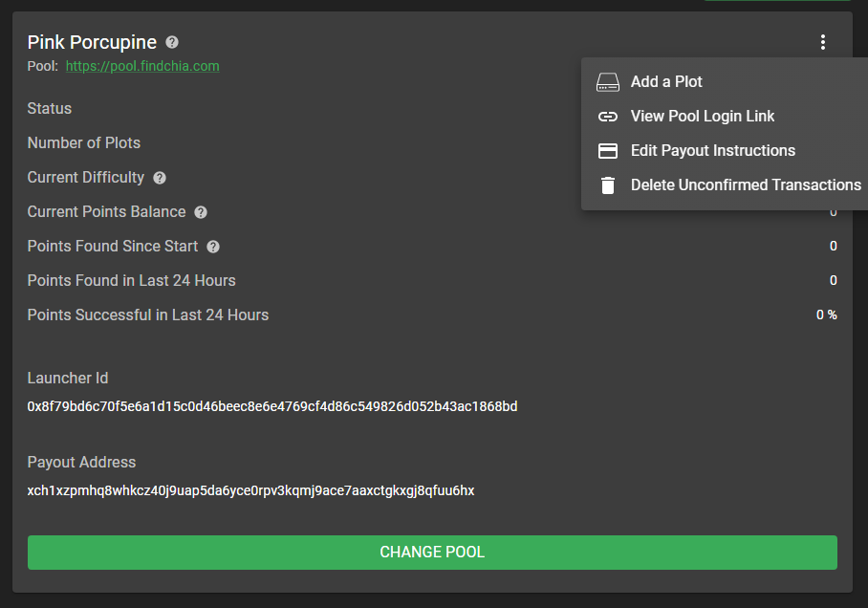Select Edit Payout Instructions
868x608 pixels.
[712, 151]
